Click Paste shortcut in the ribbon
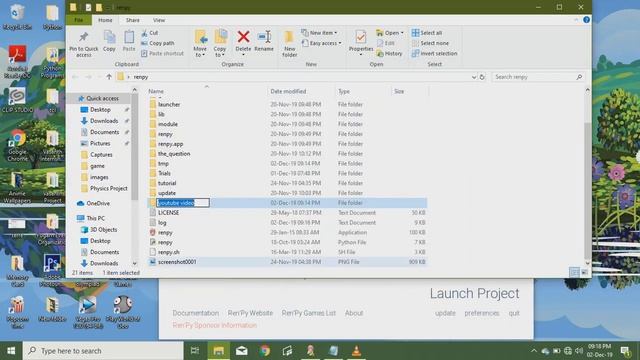 tap(162, 53)
